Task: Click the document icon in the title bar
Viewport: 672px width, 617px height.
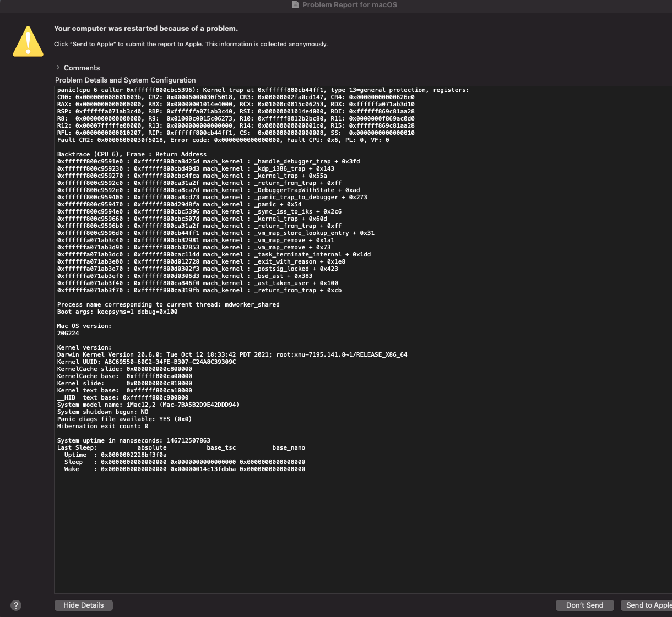Action: click(x=296, y=4)
